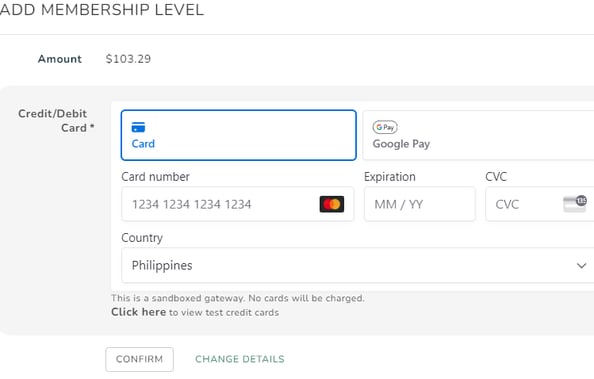Switch to the Google Pay tab
This screenshot has height=379, width=594.
point(478,135)
